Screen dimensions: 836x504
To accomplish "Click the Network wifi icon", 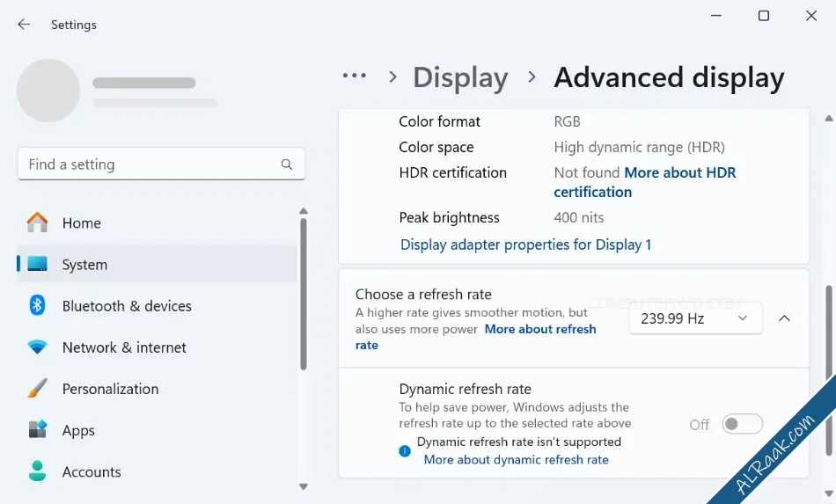I will [37, 347].
